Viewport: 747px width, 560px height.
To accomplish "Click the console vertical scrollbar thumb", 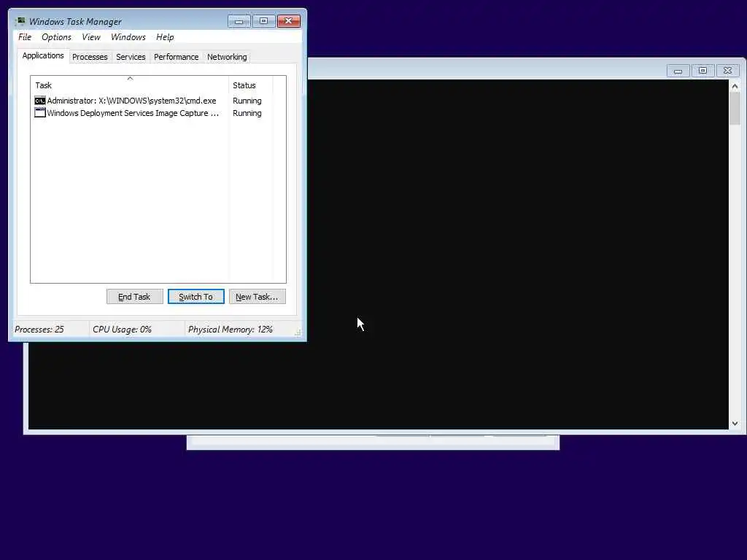I will click(735, 109).
